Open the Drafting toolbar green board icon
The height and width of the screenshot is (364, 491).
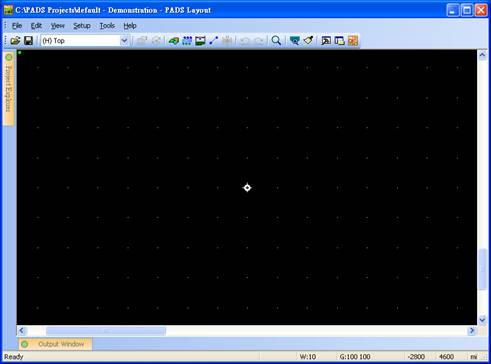(174, 41)
